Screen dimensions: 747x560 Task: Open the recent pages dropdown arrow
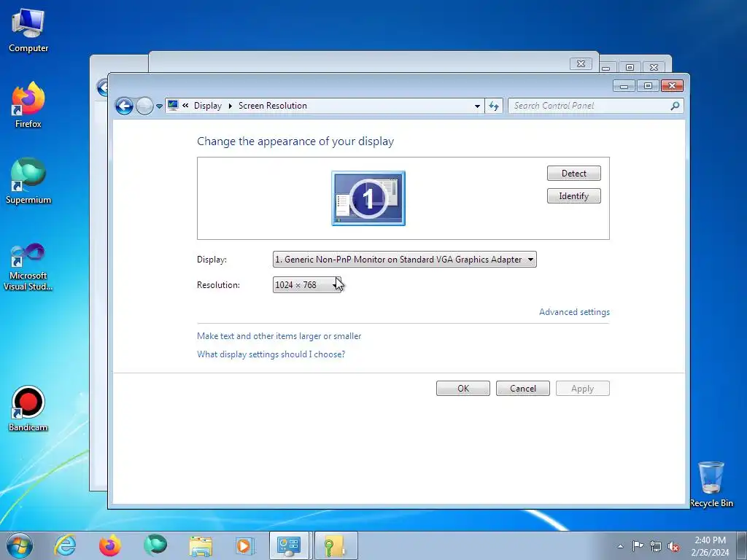tap(159, 106)
